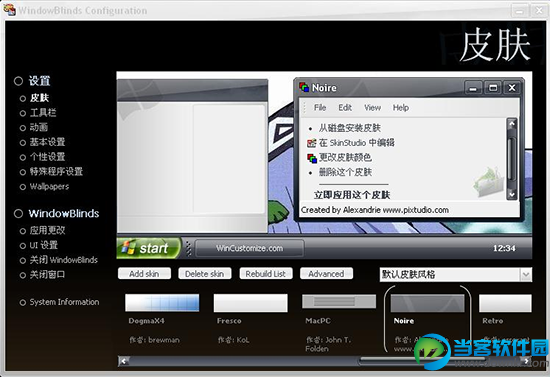The height and width of the screenshot is (377, 550).
Task: Click the Created by Alexandrie www.pixtudio.com text
Action: pos(375,210)
